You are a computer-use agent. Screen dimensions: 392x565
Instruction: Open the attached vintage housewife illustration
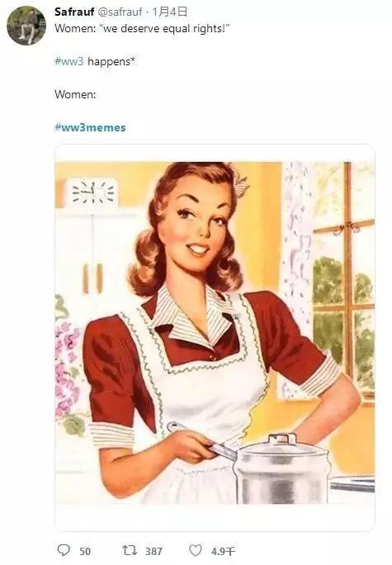(x=215, y=333)
